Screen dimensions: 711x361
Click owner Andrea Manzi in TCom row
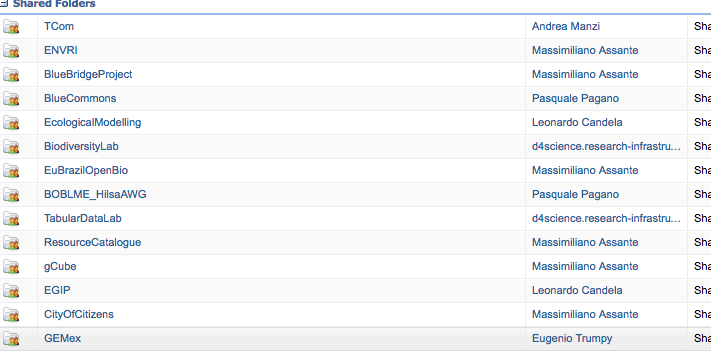tap(565, 26)
